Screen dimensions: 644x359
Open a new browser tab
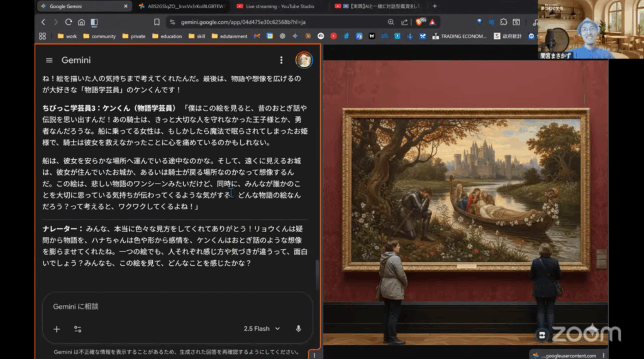435,6
